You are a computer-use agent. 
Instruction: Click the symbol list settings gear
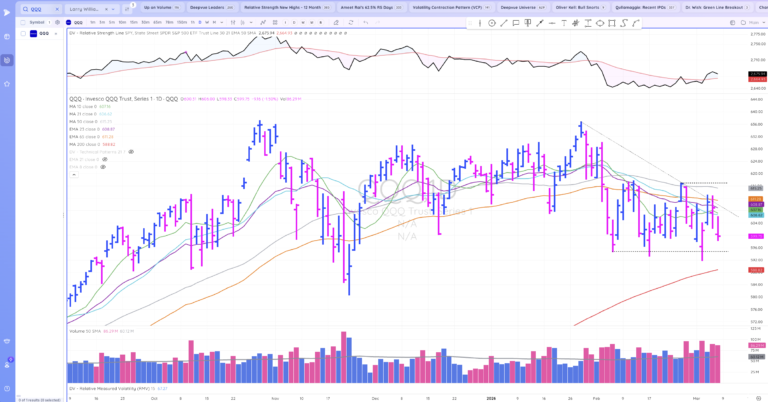(x=57, y=23)
